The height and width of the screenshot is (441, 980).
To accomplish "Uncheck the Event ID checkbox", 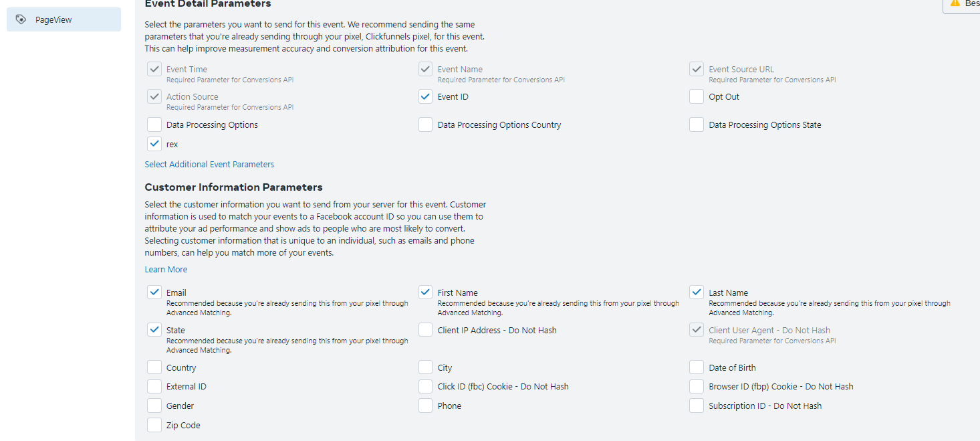I will coord(425,97).
